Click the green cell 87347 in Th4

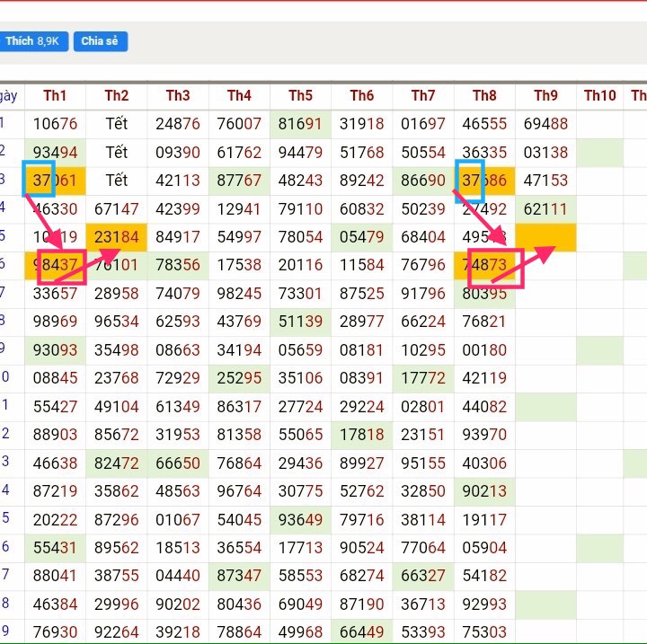point(239,576)
